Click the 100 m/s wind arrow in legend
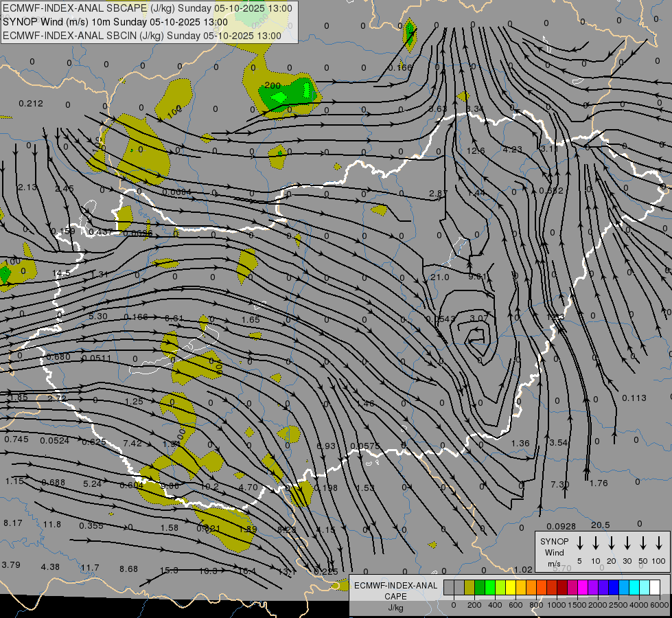The width and height of the screenshot is (672, 618). pos(659,543)
